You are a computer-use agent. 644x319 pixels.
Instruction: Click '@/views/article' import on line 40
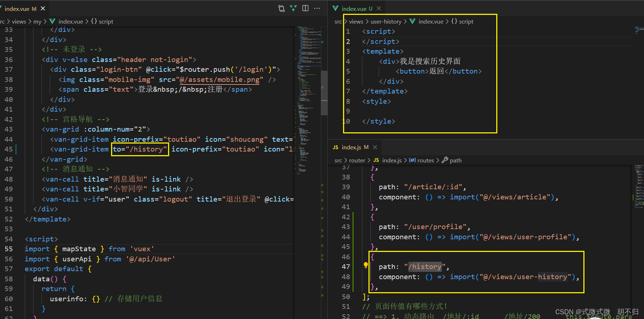515,197
